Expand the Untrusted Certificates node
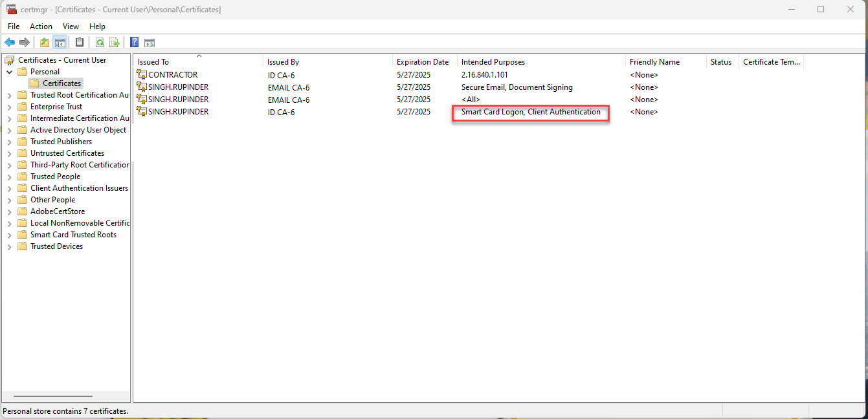 pos(10,153)
